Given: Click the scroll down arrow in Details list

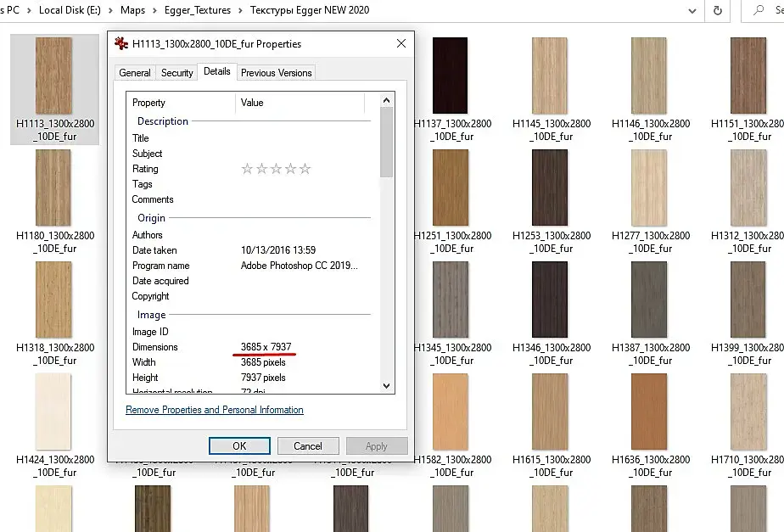Looking at the screenshot, I should click(x=386, y=385).
